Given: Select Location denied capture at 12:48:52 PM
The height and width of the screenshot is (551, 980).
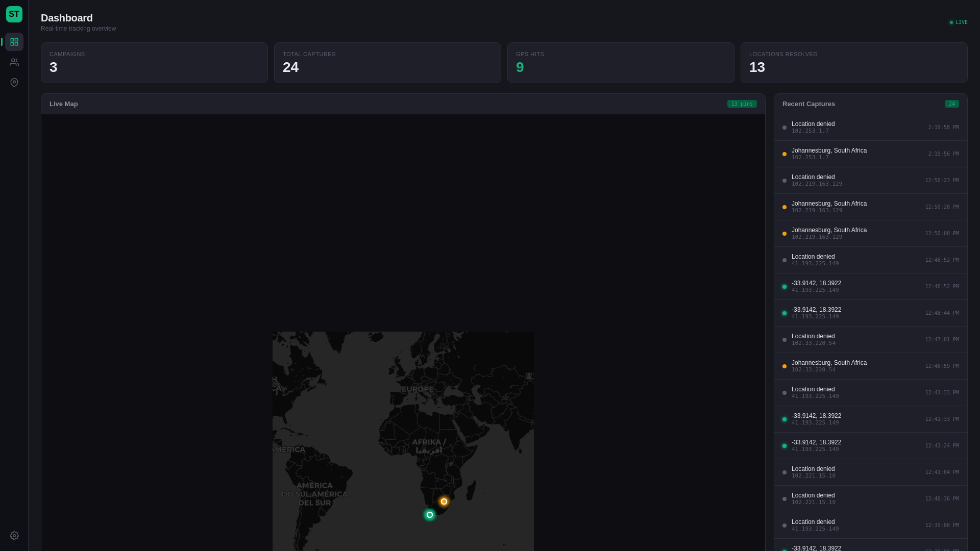Looking at the screenshot, I should [x=871, y=260].
